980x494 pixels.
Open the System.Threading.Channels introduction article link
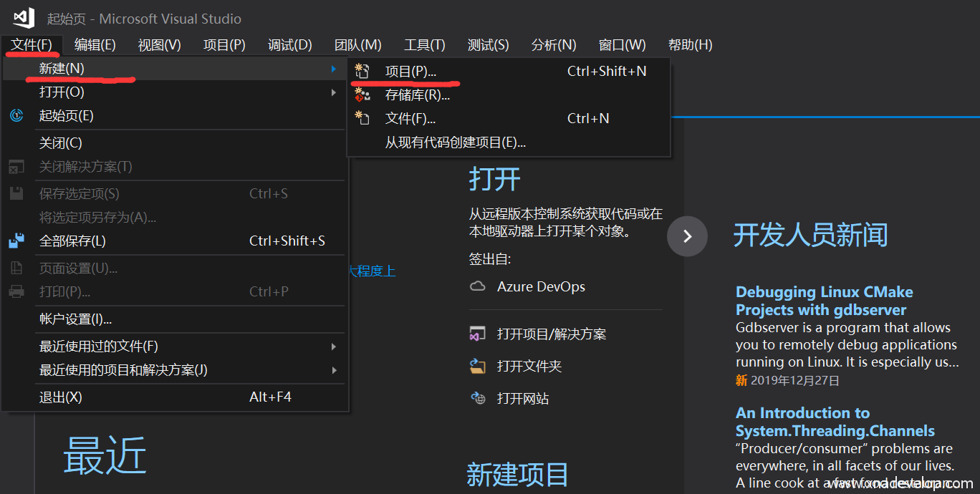835,422
